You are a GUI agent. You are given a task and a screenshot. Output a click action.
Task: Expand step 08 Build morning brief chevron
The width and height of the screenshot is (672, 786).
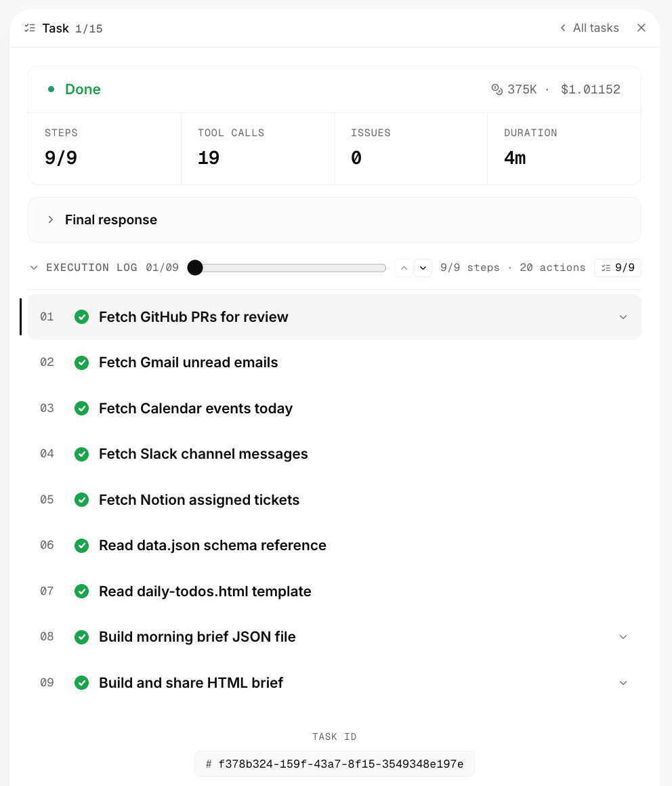(623, 637)
